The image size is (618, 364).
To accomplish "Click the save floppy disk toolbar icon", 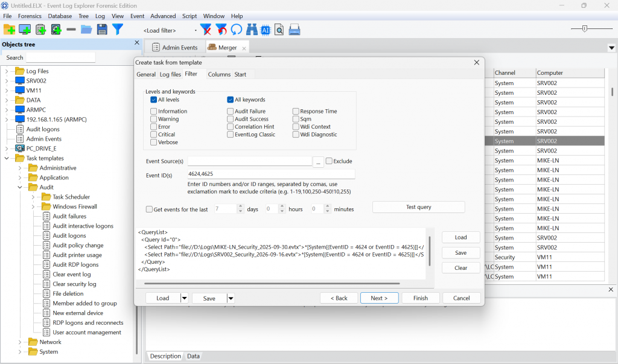I will pyautogui.click(x=102, y=30).
